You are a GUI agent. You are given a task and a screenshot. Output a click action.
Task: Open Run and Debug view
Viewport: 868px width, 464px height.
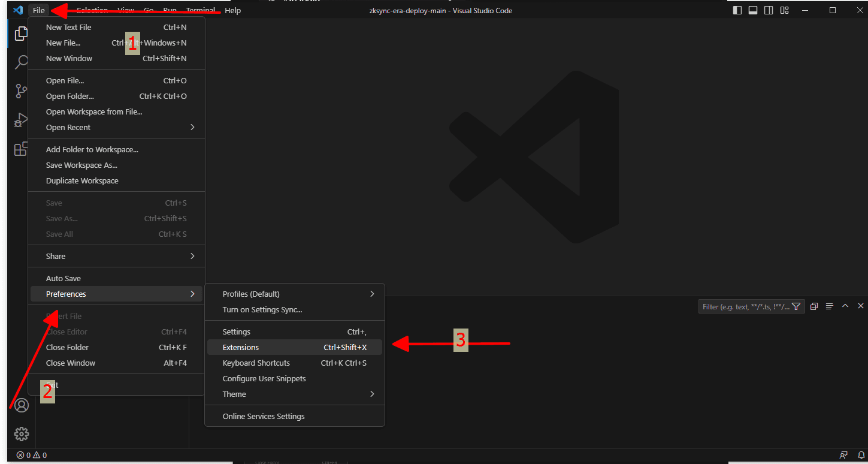pos(22,120)
